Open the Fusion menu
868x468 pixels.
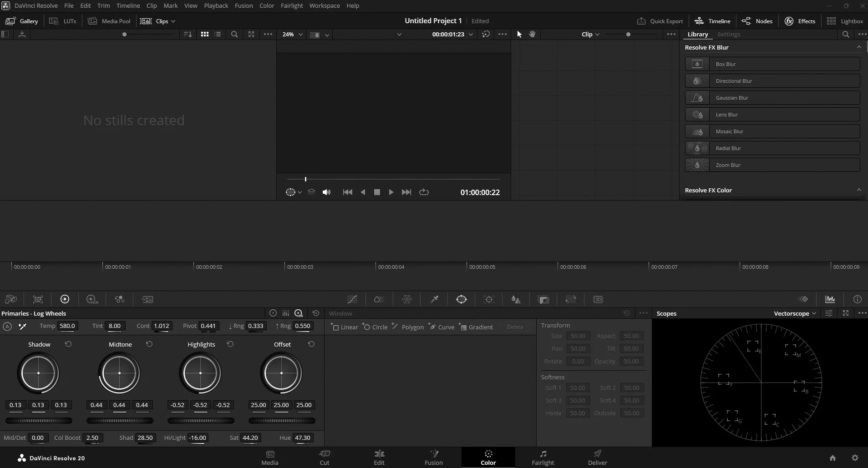pos(244,5)
